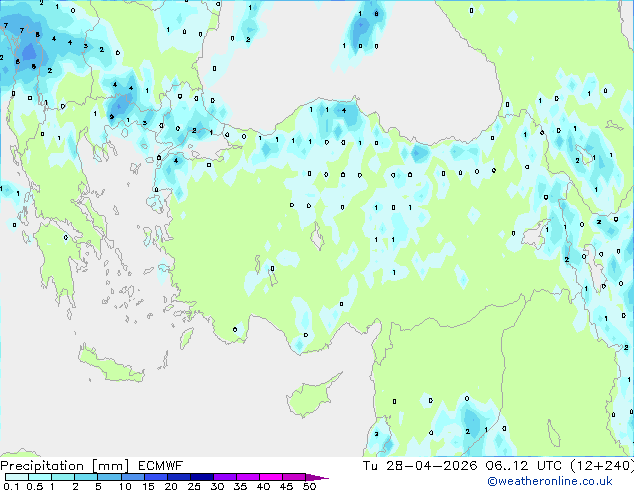Click the legend arrow tip above 50 mm
The height and width of the screenshot is (490, 634).
coord(317,477)
